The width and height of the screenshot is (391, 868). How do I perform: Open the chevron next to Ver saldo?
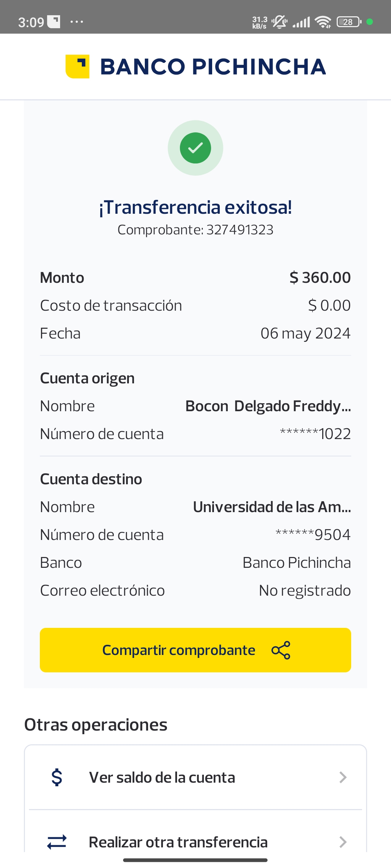coord(342,777)
